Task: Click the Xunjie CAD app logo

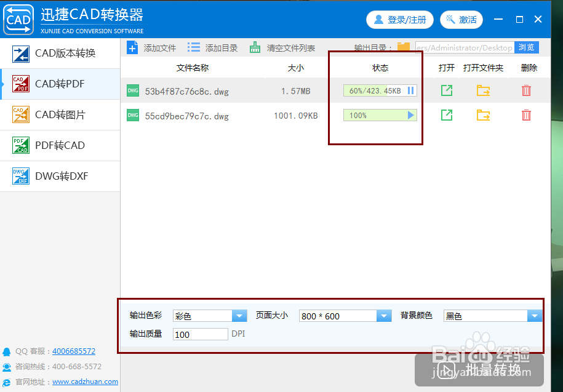Action: pos(18,20)
